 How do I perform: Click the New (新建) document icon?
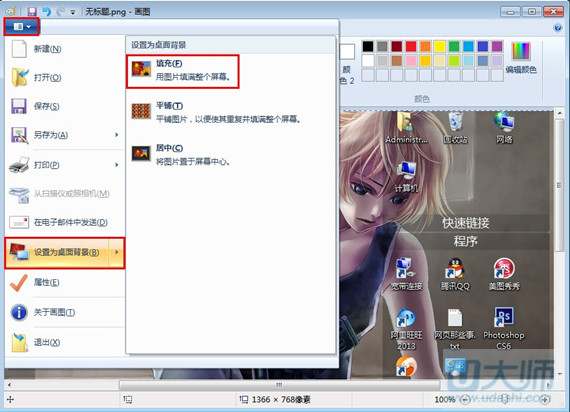pyautogui.click(x=19, y=49)
